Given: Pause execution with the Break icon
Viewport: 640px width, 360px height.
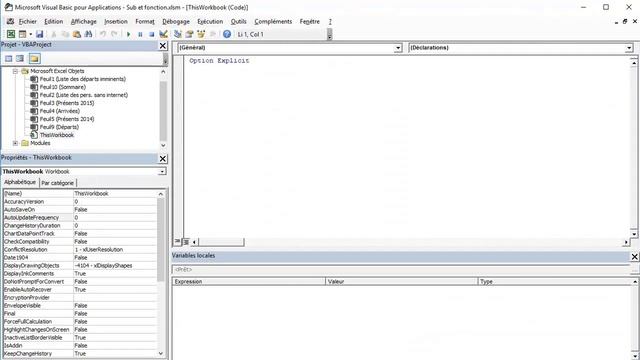Looking at the screenshot, I should tap(140, 34).
